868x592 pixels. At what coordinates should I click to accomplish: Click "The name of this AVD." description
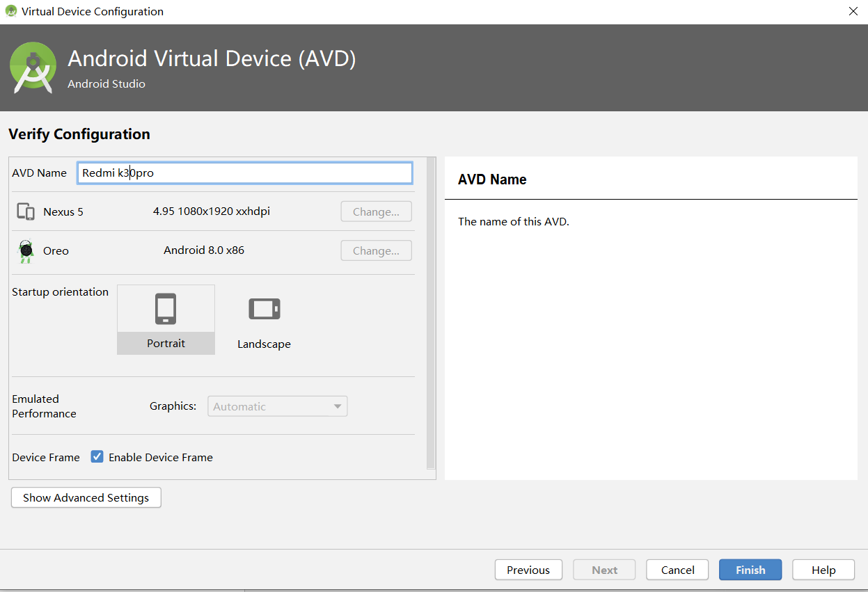(x=514, y=222)
